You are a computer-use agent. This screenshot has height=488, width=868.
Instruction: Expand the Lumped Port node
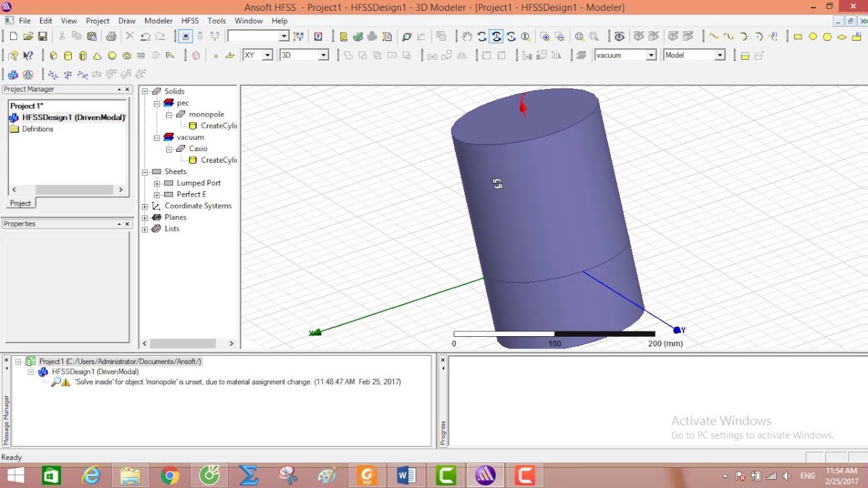pyautogui.click(x=157, y=183)
